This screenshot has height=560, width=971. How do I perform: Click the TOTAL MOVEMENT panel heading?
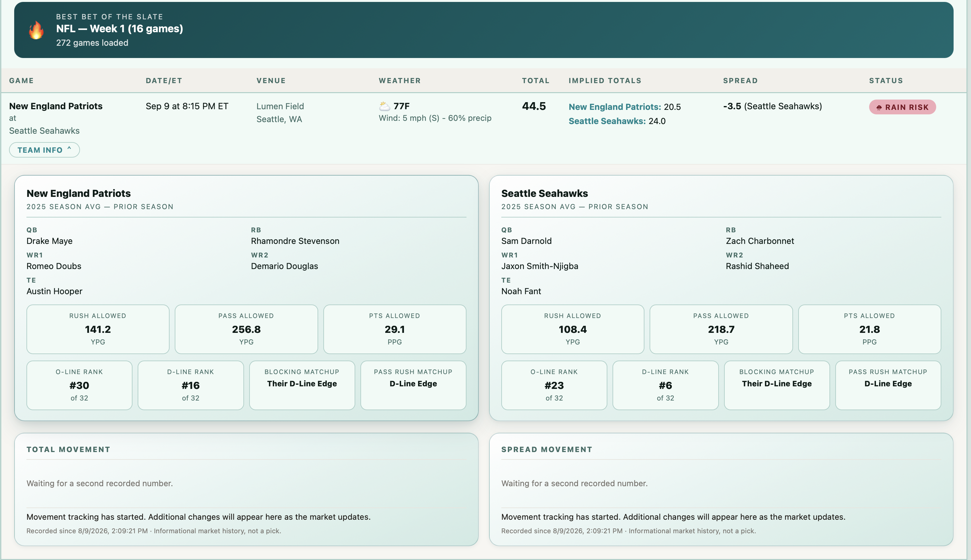point(68,449)
